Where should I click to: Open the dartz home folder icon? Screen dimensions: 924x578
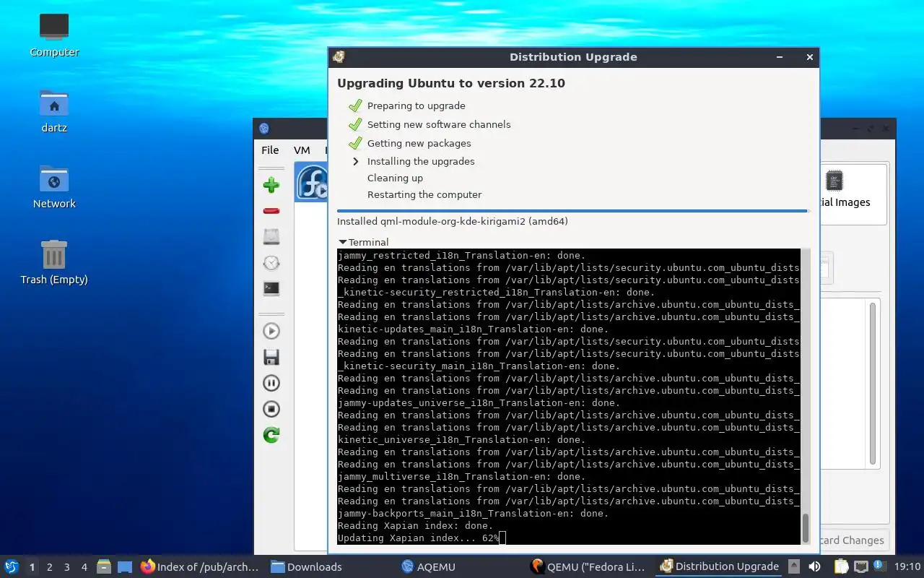pyautogui.click(x=54, y=111)
